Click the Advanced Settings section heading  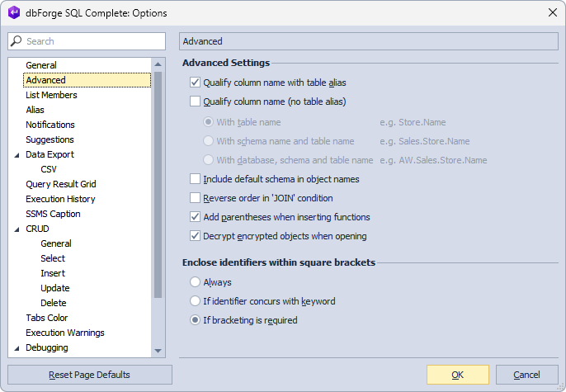coord(226,63)
